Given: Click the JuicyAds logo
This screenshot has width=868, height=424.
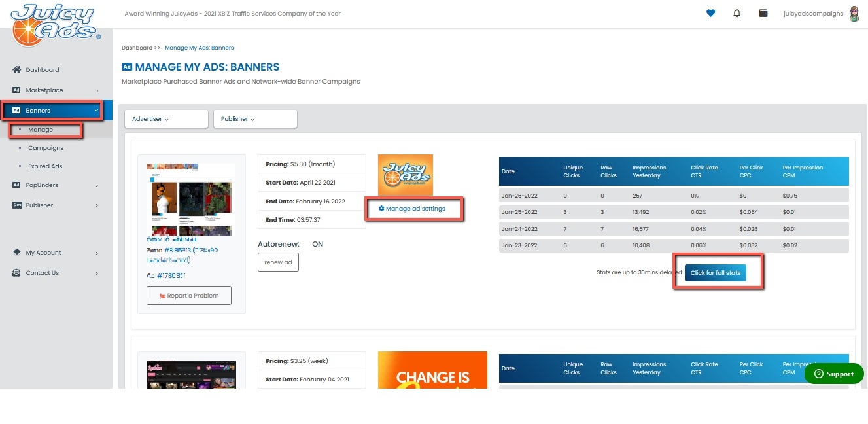Looking at the screenshot, I should [x=56, y=25].
